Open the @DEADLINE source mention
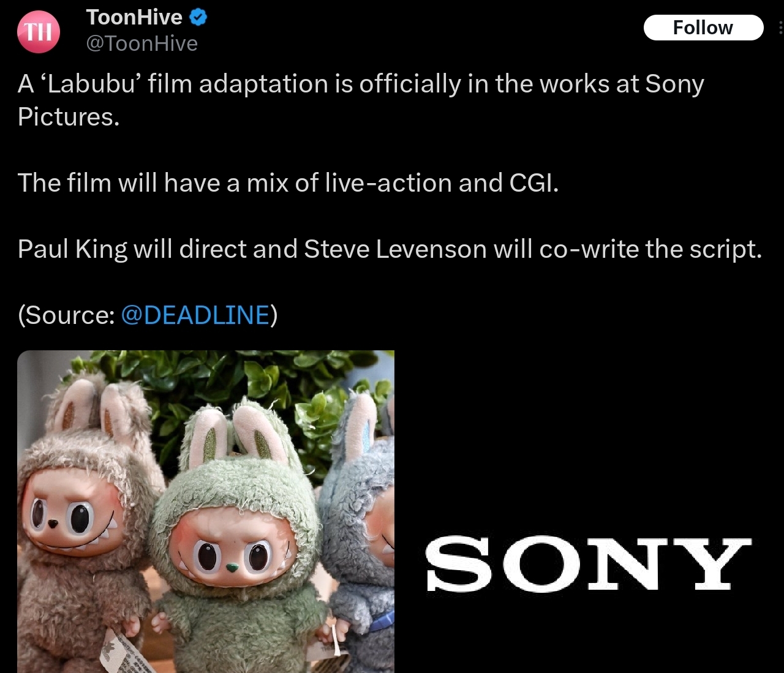The image size is (784, 673). click(195, 315)
